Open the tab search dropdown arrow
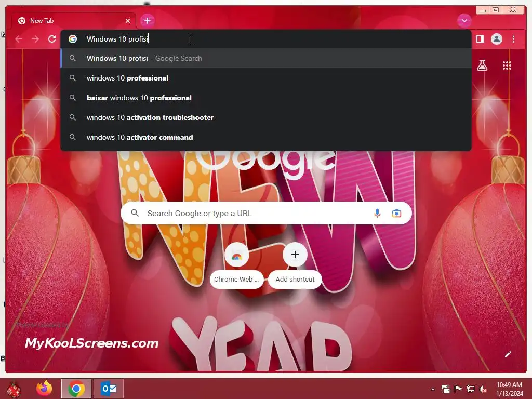532x399 pixels. (464, 21)
